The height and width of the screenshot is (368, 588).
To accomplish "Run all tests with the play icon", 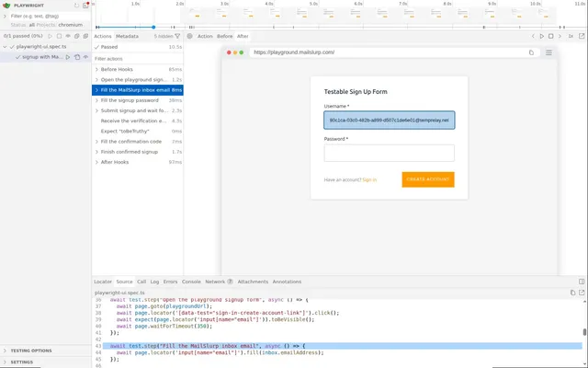I will click(50, 36).
